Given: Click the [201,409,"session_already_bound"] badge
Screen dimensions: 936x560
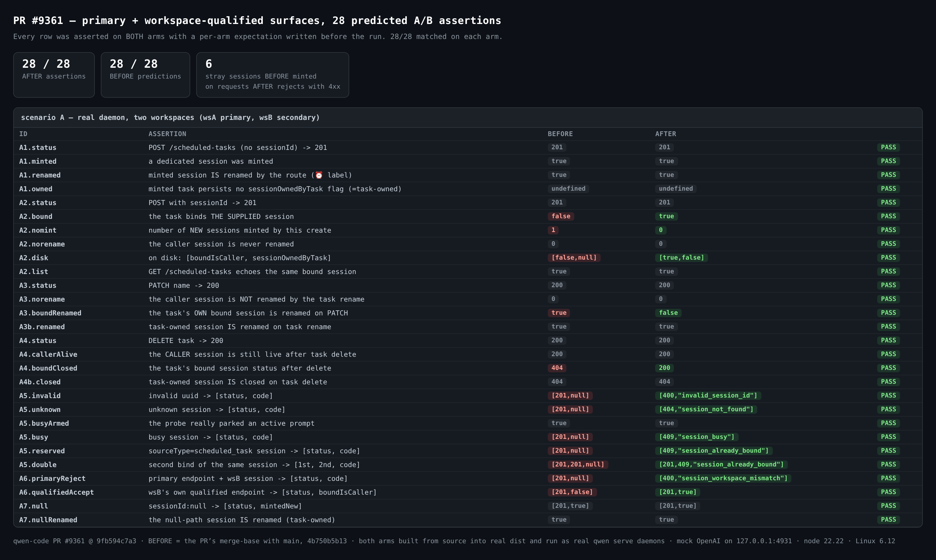Looking at the screenshot, I should tap(721, 465).
